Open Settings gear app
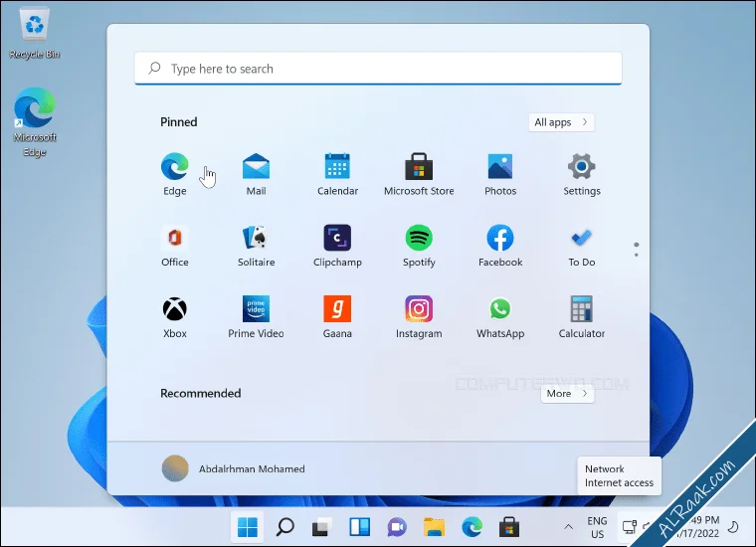Screen dimensions: 756x547 click(582, 174)
